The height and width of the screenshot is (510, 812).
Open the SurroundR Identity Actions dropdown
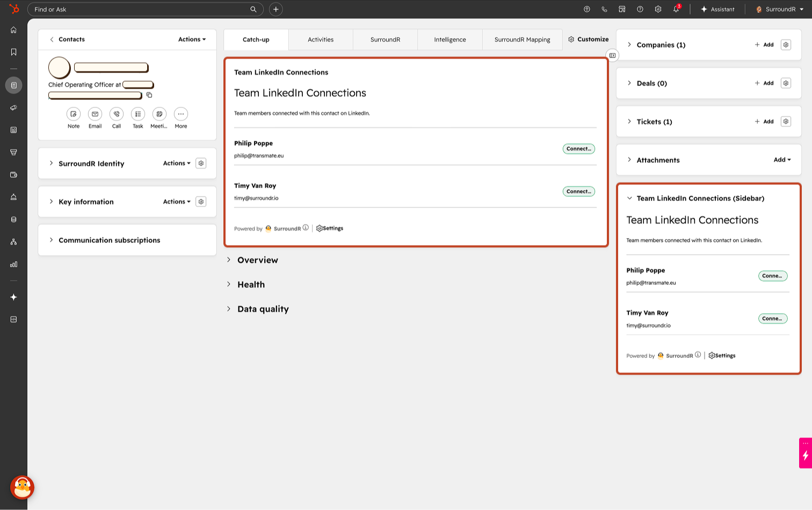click(x=177, y=163)
